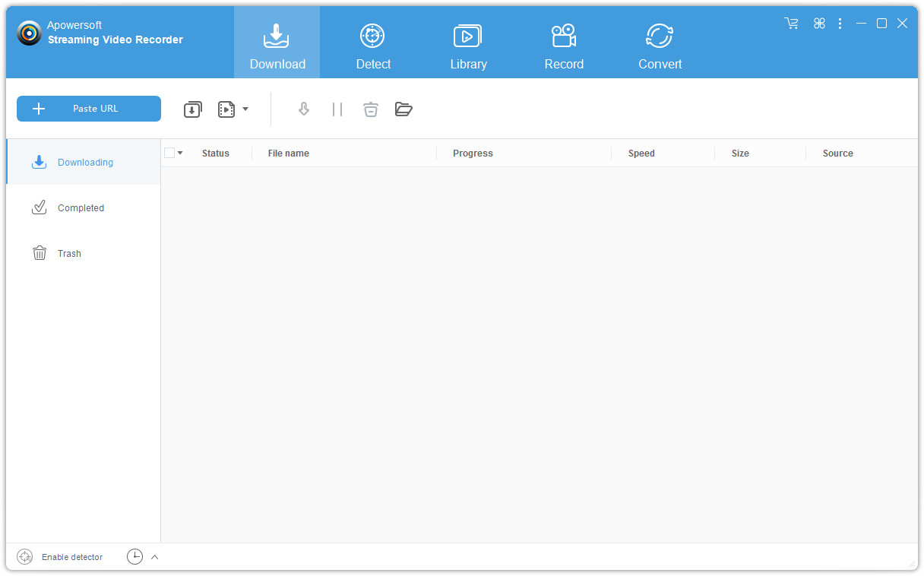The image size is (924, 576).
Task: Open the video format converter icon
Action: tap(226, 109)
